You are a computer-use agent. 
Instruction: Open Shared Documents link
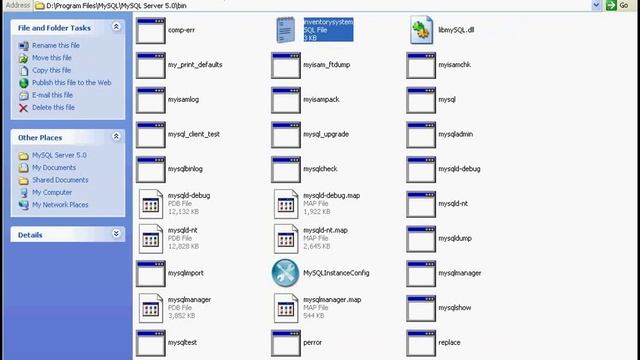[x=60, y=180]
